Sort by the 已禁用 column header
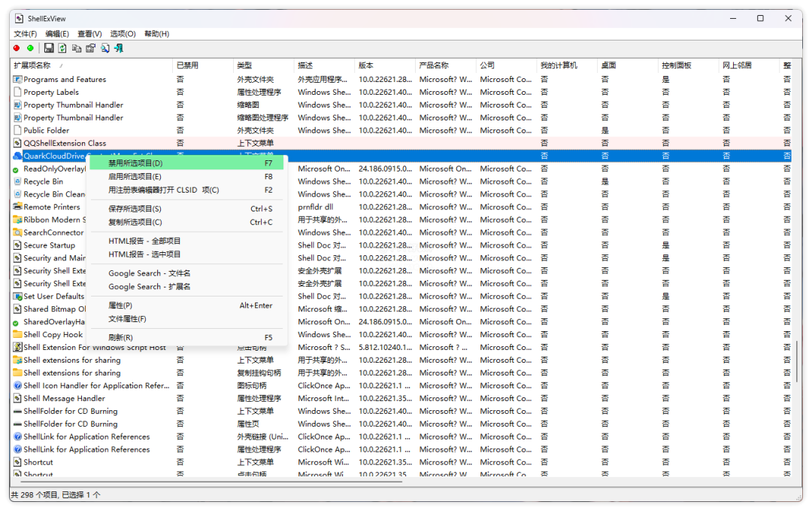This screenshot has height=511, width=812. point(202,65)
